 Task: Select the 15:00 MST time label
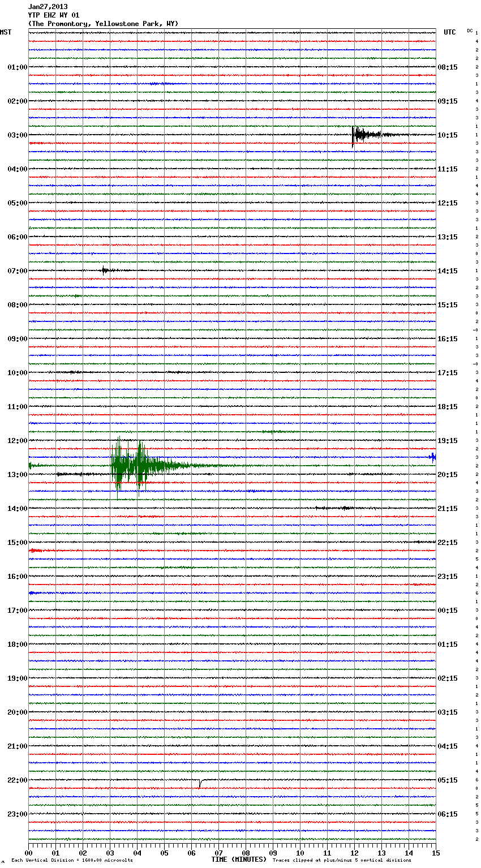(x=17, y=543)
